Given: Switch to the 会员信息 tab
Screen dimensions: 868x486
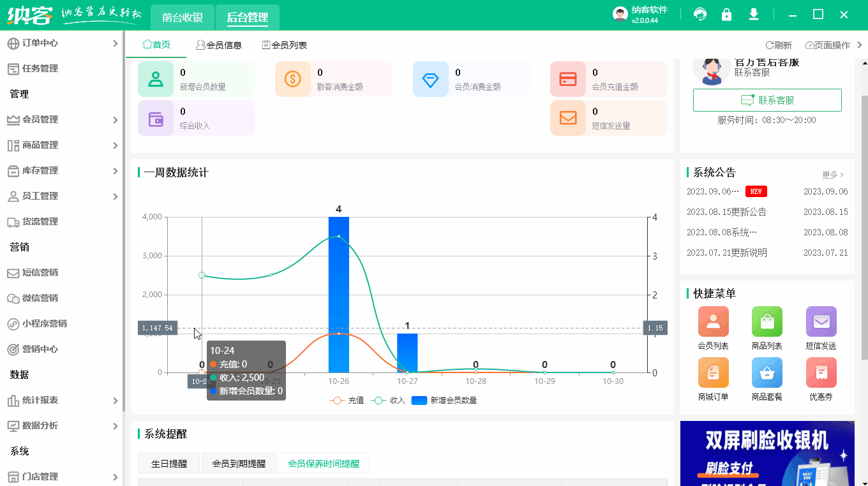Looking at the screenshot, I should pos(219,45).
